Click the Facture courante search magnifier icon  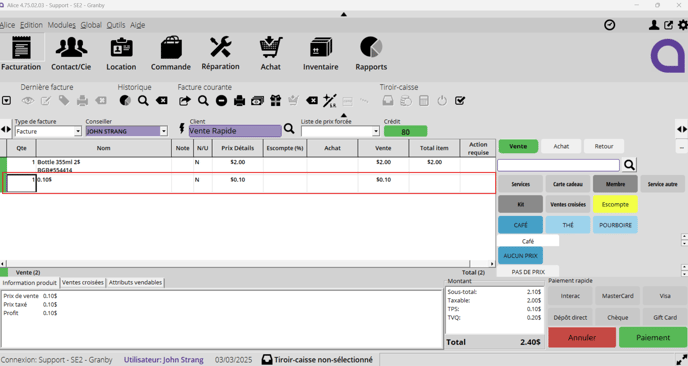point(203,101)
